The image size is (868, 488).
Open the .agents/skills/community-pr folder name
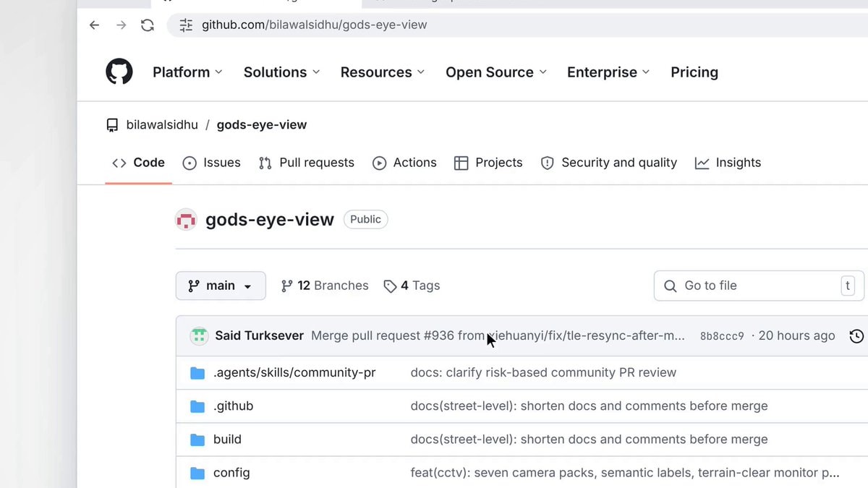point(294,373)
